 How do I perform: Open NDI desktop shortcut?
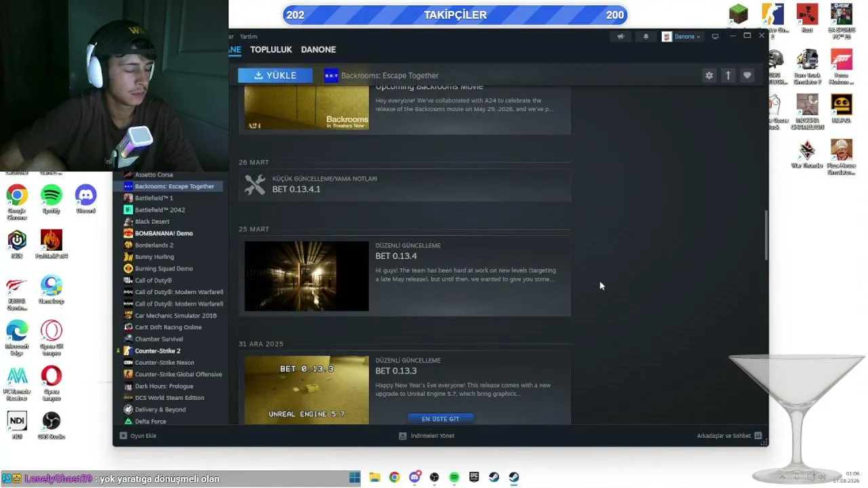[x=17, y=425]
